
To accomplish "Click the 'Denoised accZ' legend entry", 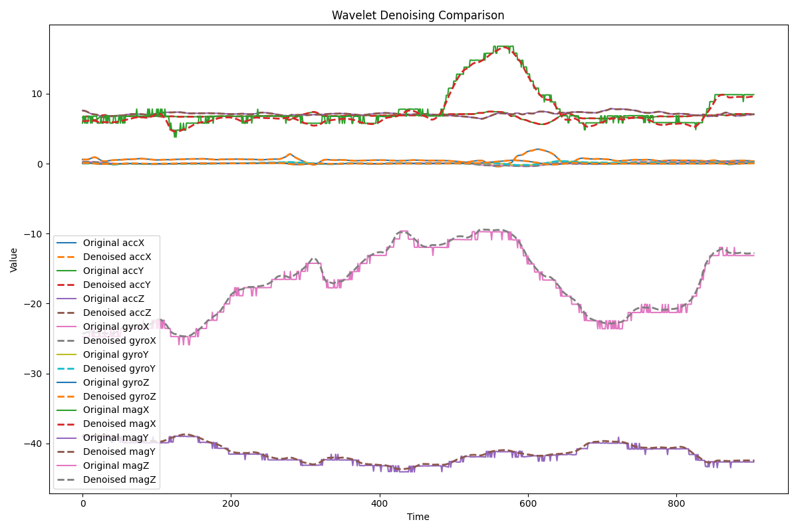I will coord(117,313).
